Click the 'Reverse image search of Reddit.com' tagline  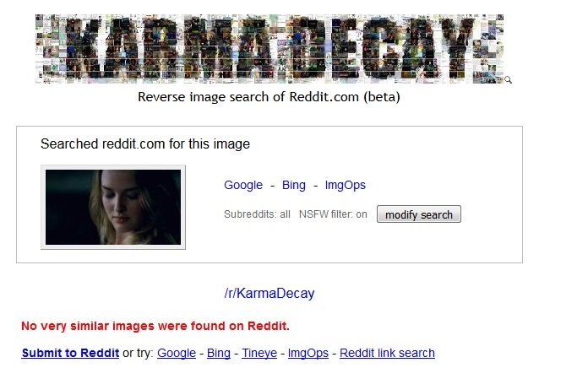tap(269, 97)
